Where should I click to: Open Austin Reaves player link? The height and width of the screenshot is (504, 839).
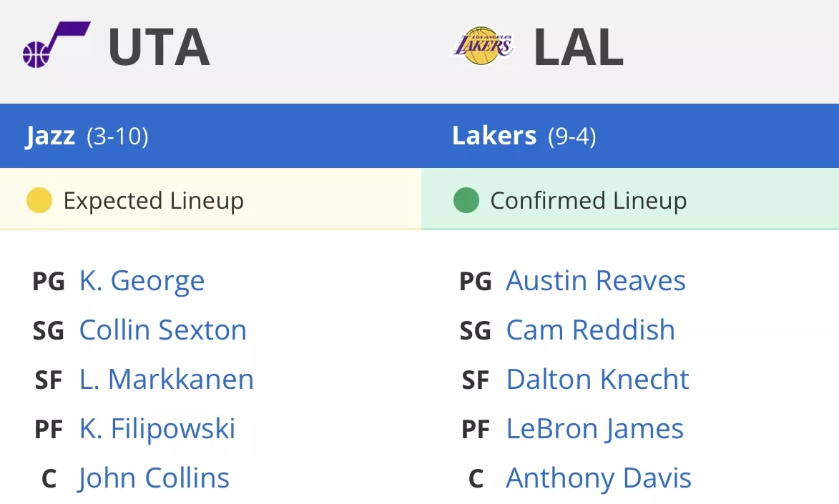click(596, 280)
